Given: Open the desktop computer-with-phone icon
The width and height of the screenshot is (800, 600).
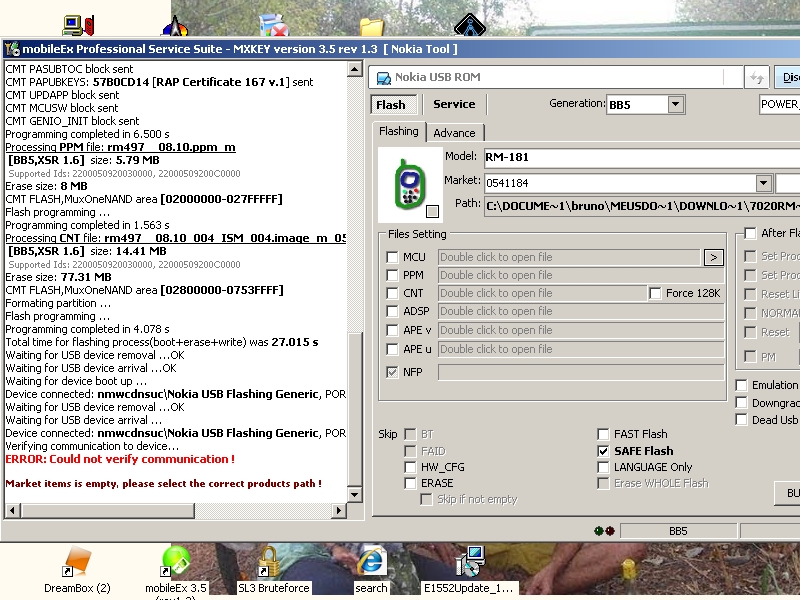Looking at the screenshot, I should click(79, 24).
